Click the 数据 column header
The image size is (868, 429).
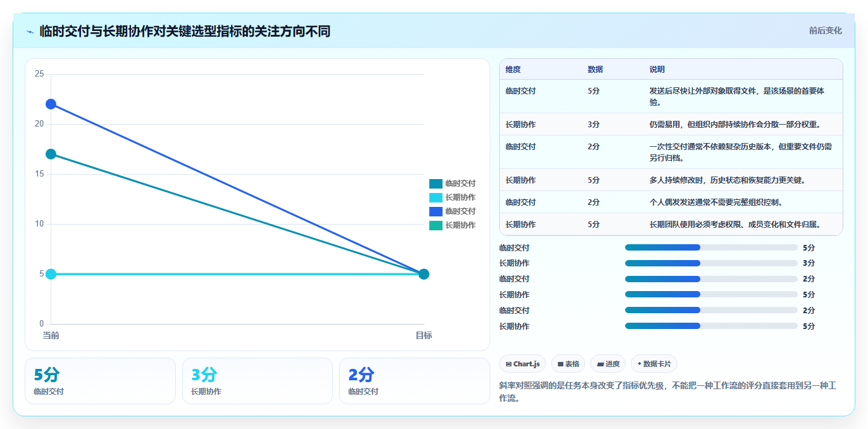pyautogui.click(x=595, y=70)
